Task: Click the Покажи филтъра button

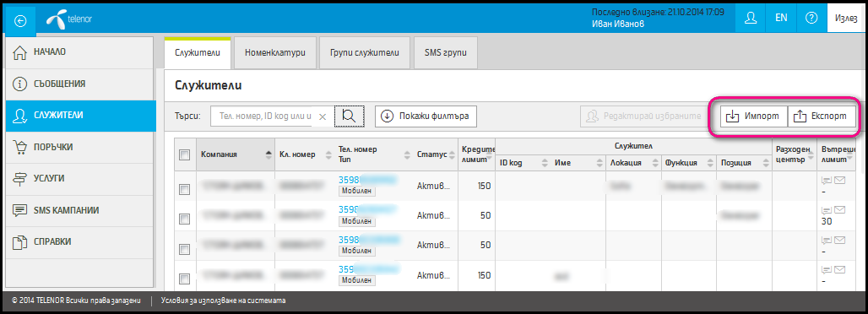Action: click(x=426, y=116)
